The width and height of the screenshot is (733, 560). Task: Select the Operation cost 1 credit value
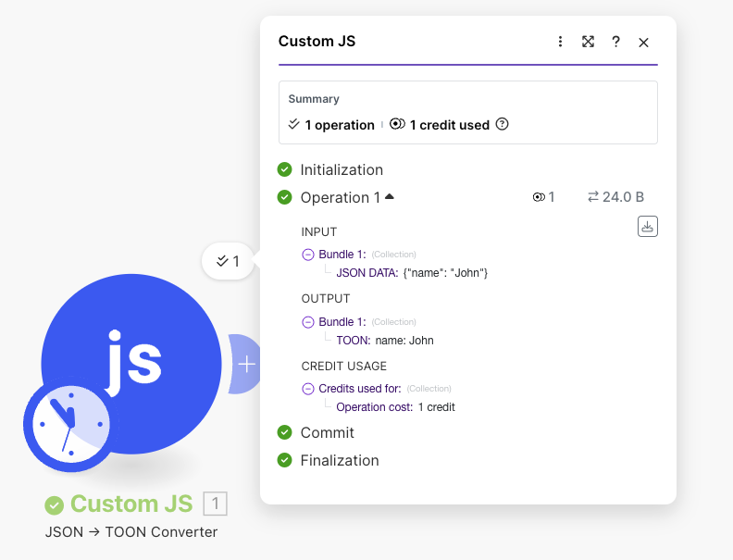click(436, 407)
